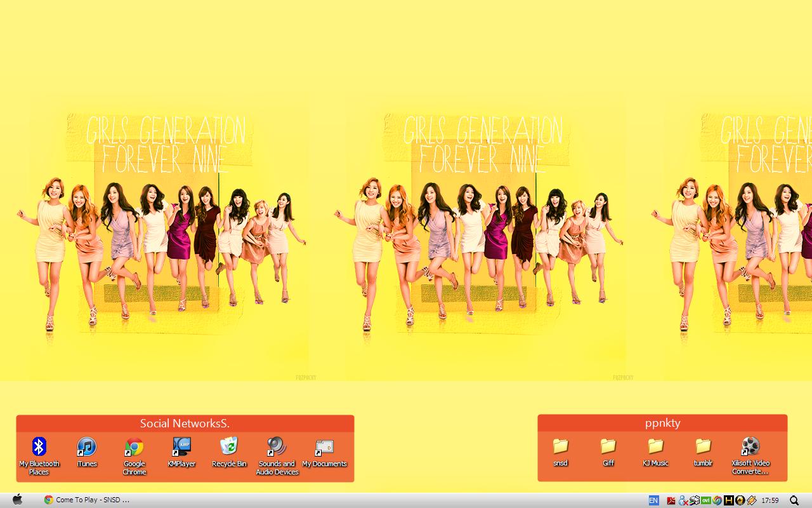
Task: Click the messenger tray icon with red X
Action: (x=683, y=500)
